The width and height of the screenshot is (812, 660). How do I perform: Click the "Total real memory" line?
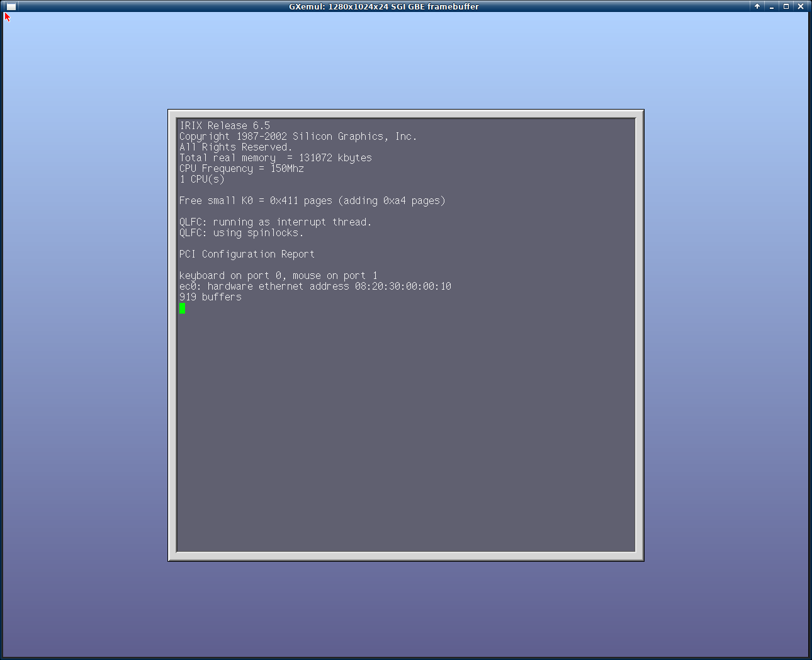276,158
